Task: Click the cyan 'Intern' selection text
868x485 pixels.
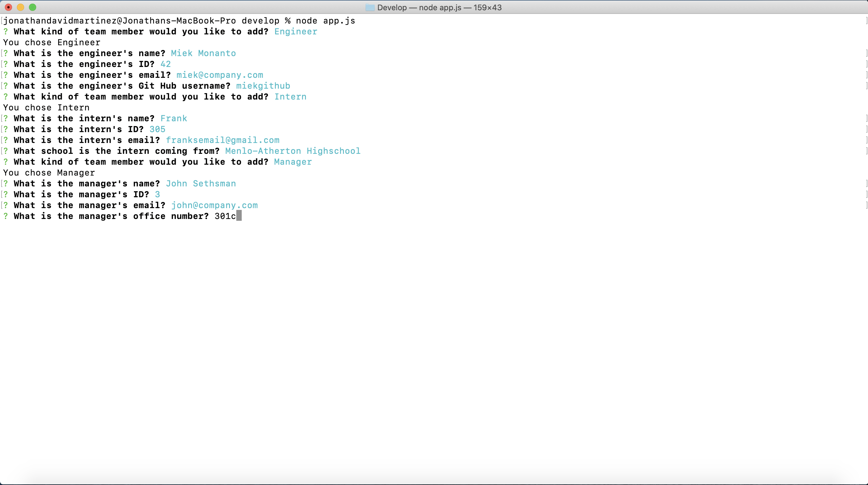Action: click(290, 97)
